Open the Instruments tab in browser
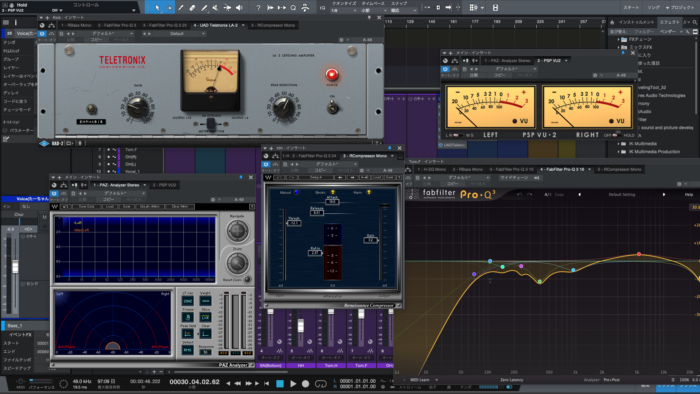Viewport: 700px width, 394px height. pos(636,22)
